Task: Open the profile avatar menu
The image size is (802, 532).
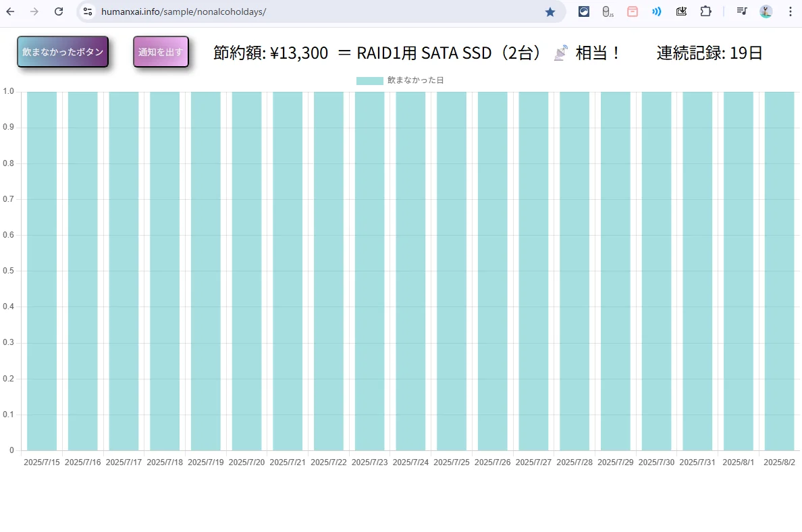Action: click(x=766, y=11)
